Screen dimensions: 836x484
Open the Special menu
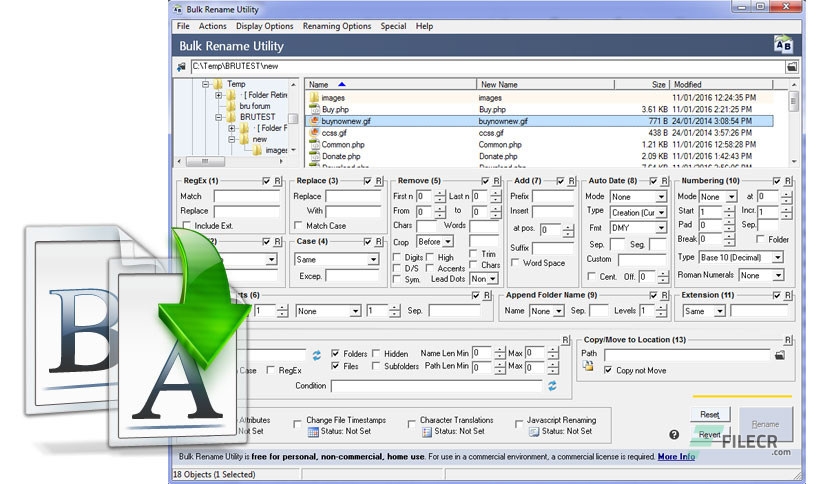tap(393, 26)
